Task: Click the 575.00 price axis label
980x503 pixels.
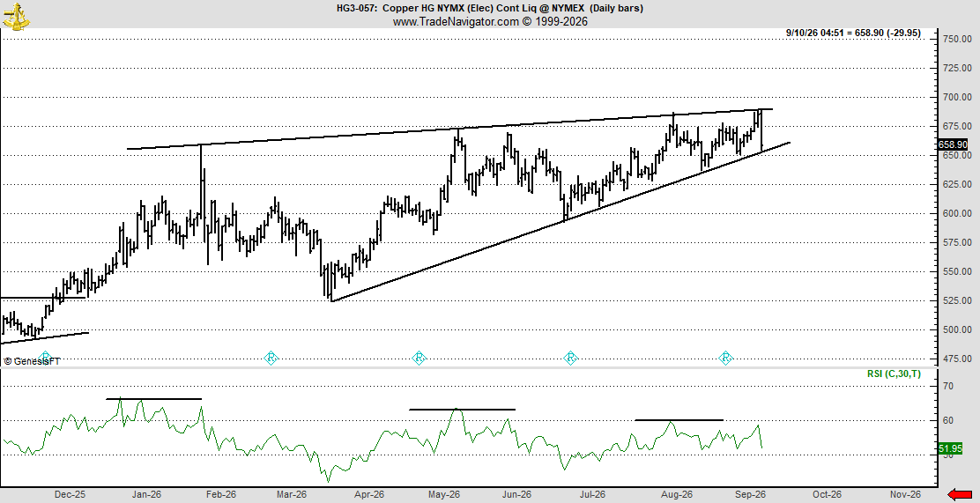Action: [957, 242]
